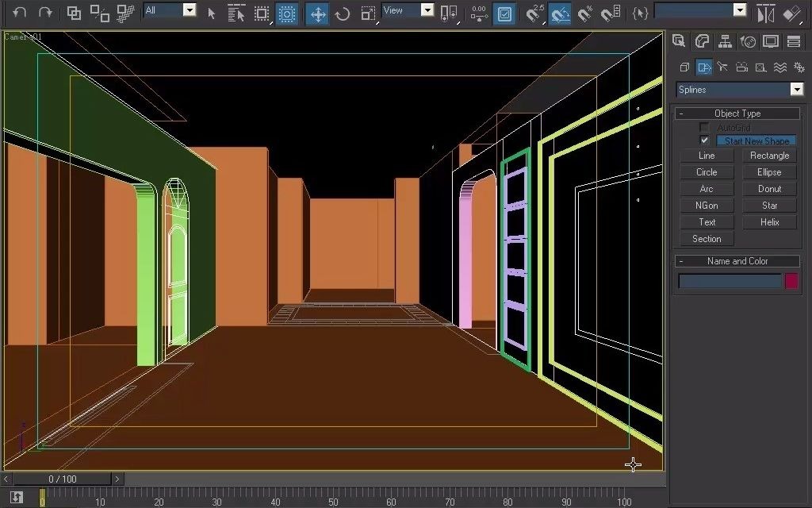
Task: Toggle the 2.5 Snaps setting
Action: pos(534,13)
